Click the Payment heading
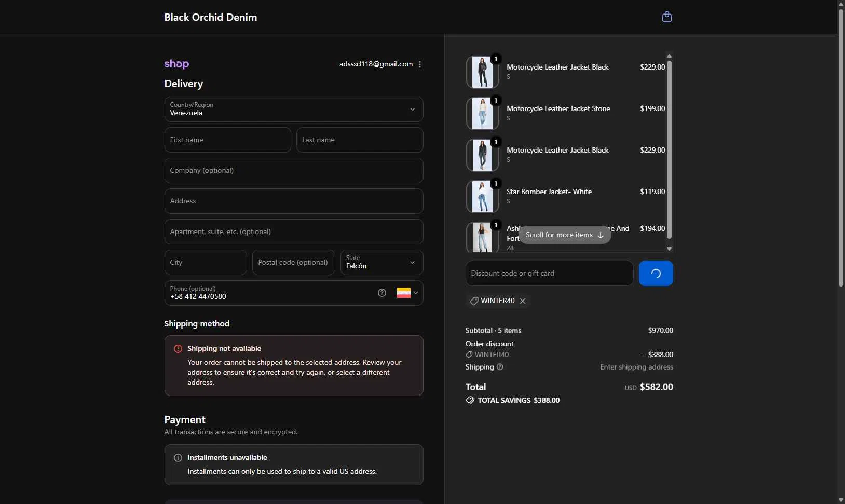Viewport: 845px width, 504px height. pos(185,420)
